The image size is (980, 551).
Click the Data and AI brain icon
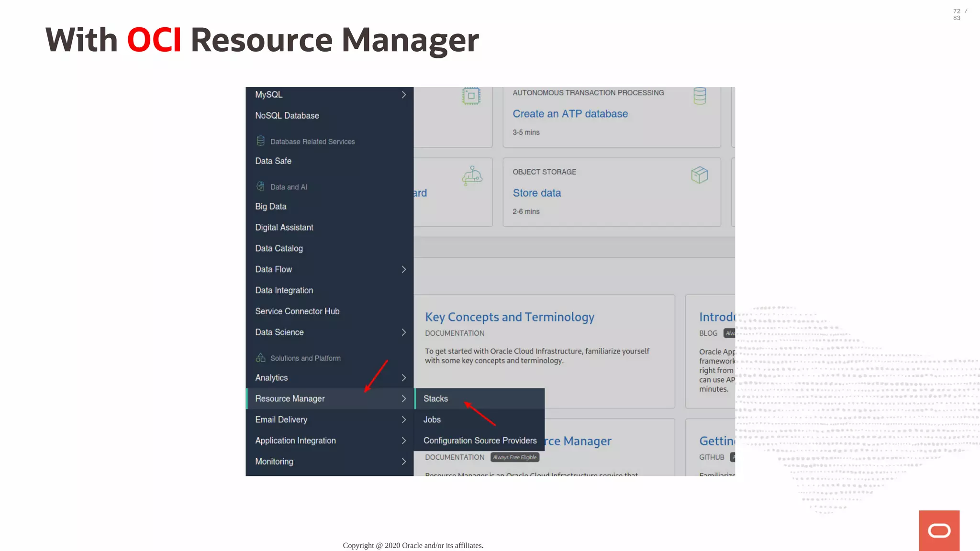260,187
